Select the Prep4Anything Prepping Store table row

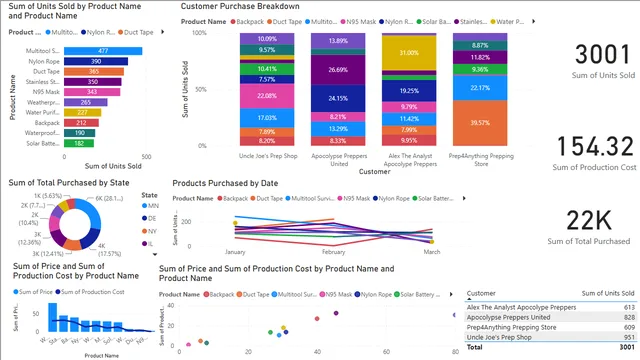[x=550, y=327]
